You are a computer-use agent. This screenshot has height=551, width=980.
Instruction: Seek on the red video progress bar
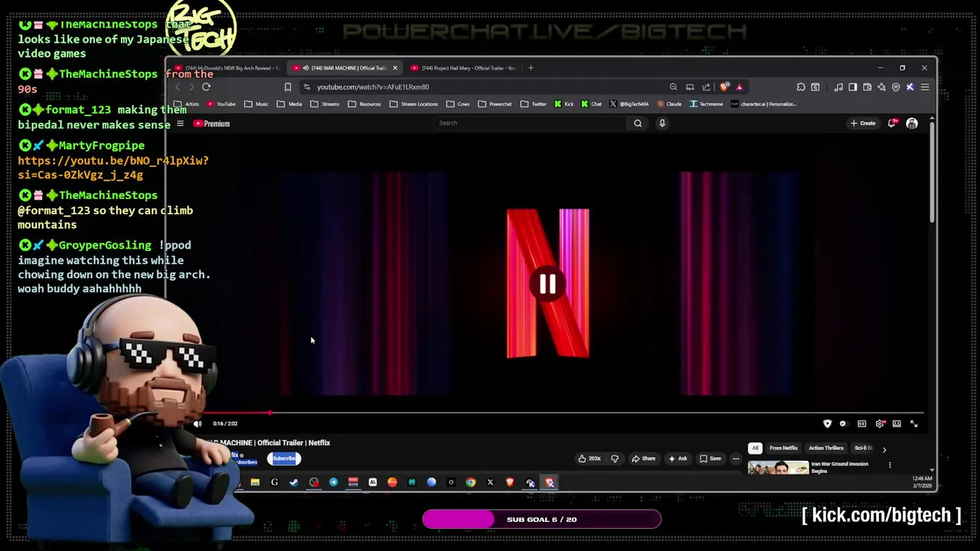coord(563,413)
